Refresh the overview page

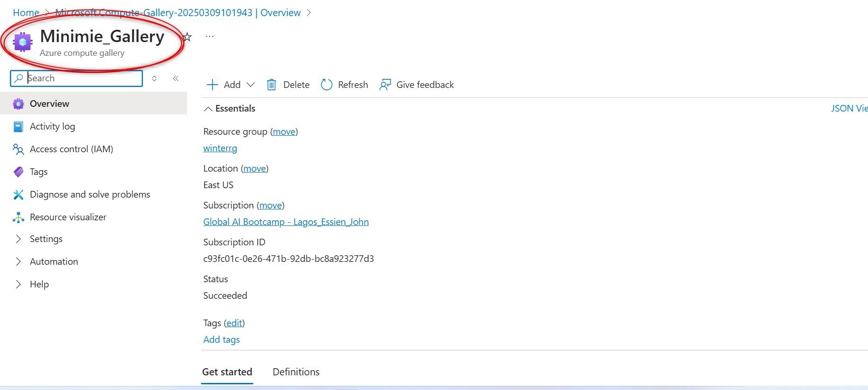345,85
